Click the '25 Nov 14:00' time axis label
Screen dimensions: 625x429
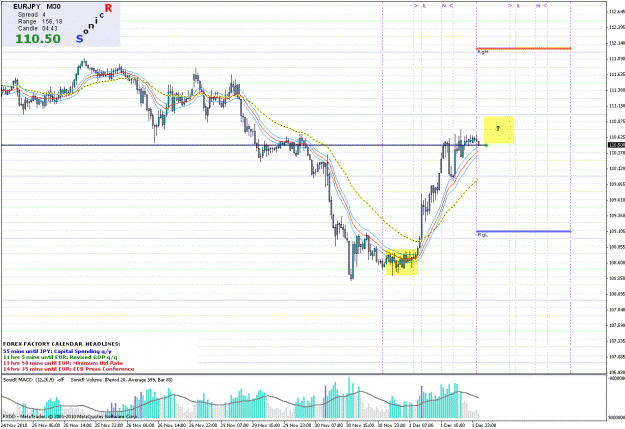click(x=78, y=425)
